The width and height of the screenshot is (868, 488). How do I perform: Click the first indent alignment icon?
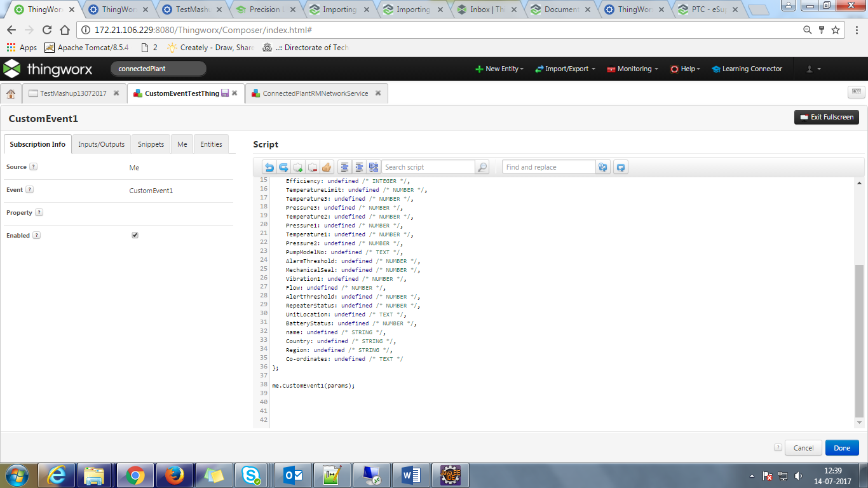tap(345, 167)
